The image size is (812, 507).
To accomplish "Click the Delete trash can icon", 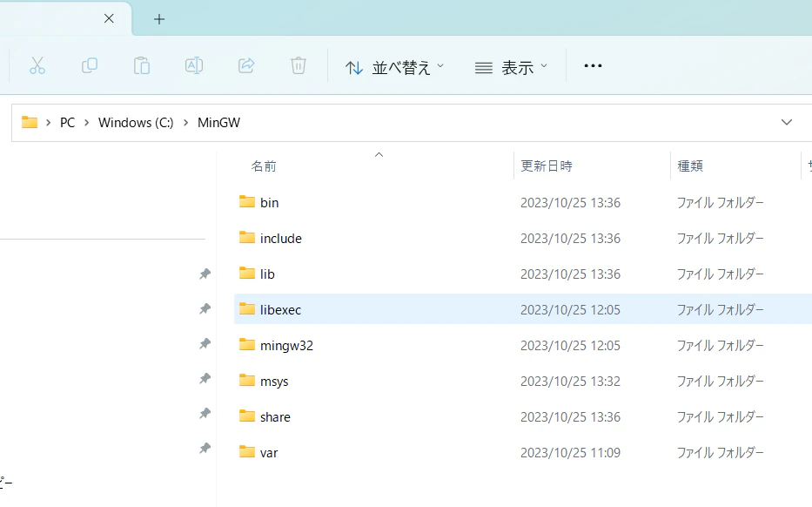I will 299,66.
